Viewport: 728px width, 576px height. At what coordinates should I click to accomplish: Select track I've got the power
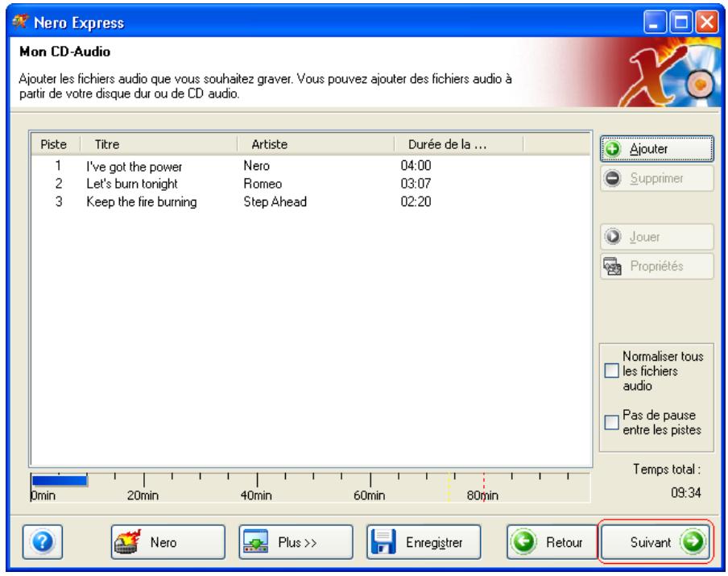point(134,166)
